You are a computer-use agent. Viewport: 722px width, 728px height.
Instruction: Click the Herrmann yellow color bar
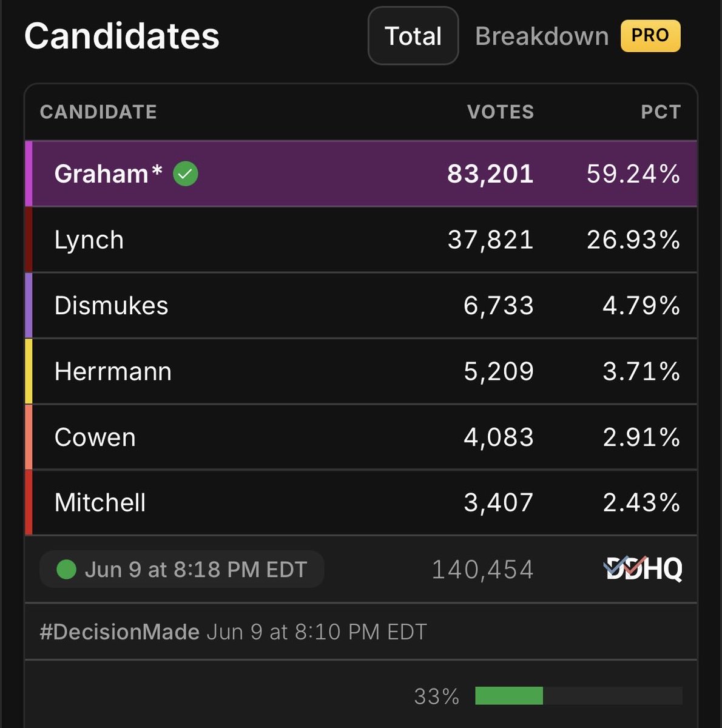(x=29, y=371)
